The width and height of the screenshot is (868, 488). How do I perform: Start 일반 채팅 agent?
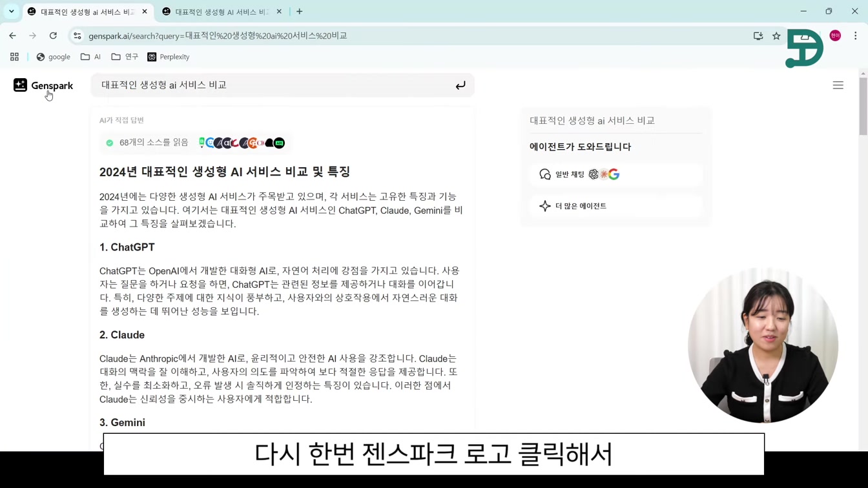[x=616, y=174]
